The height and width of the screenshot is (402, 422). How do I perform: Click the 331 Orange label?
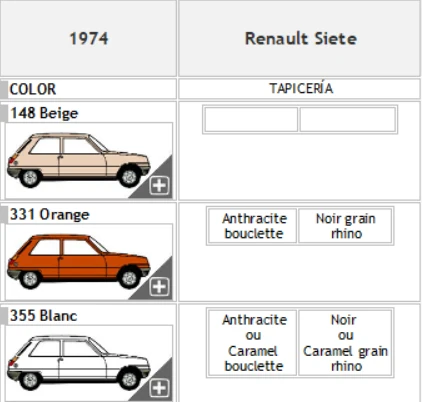(x=50, y=214)
